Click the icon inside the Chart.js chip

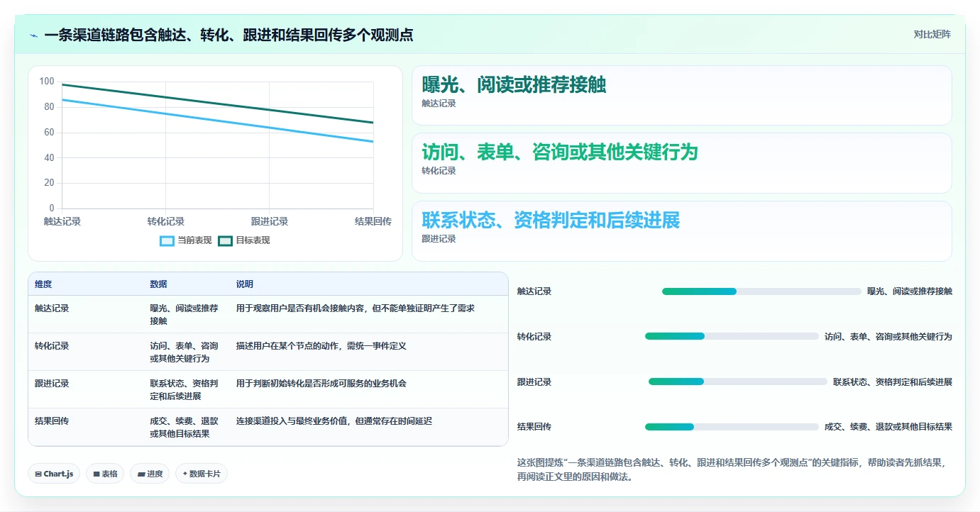pyautogui.click(x=38, y=474)
